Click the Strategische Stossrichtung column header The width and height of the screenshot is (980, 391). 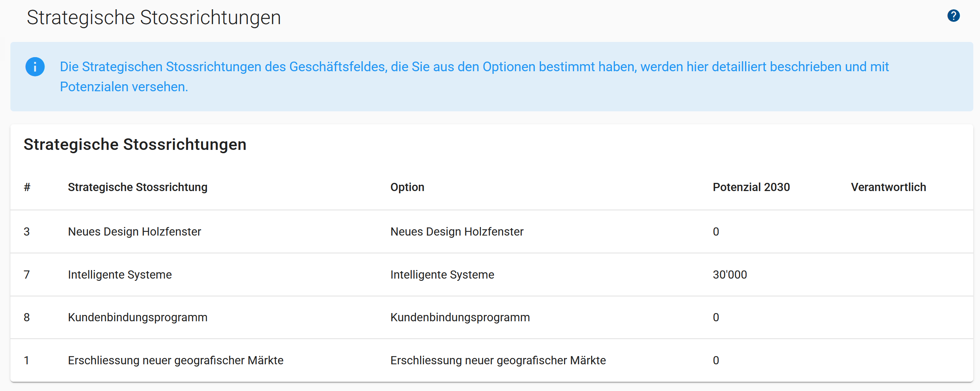pos(138,187)
